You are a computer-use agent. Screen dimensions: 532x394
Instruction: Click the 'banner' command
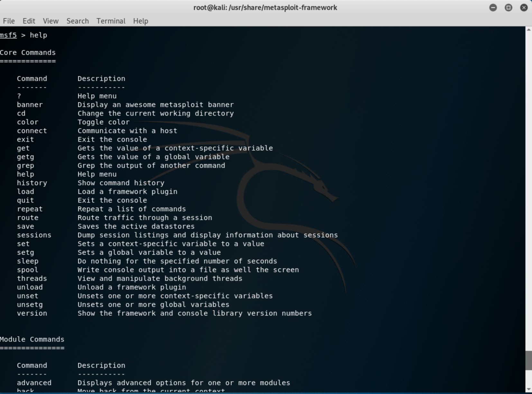click(30, 105)
